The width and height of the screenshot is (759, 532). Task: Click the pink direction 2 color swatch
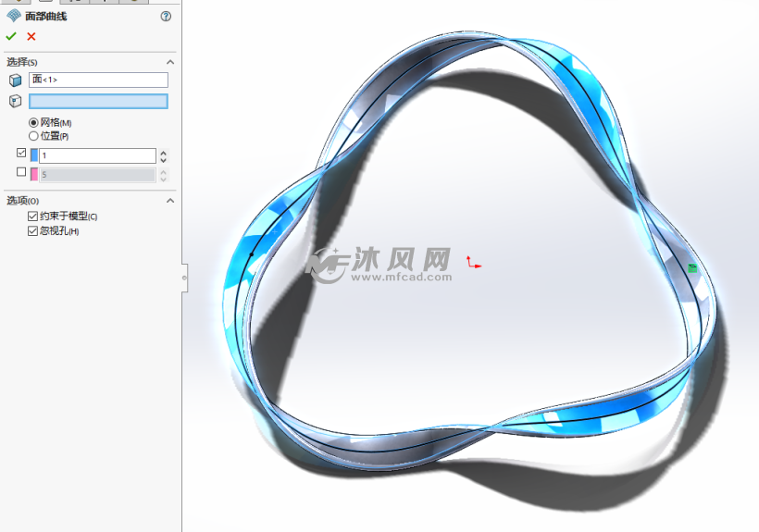[x=34, y=174]
